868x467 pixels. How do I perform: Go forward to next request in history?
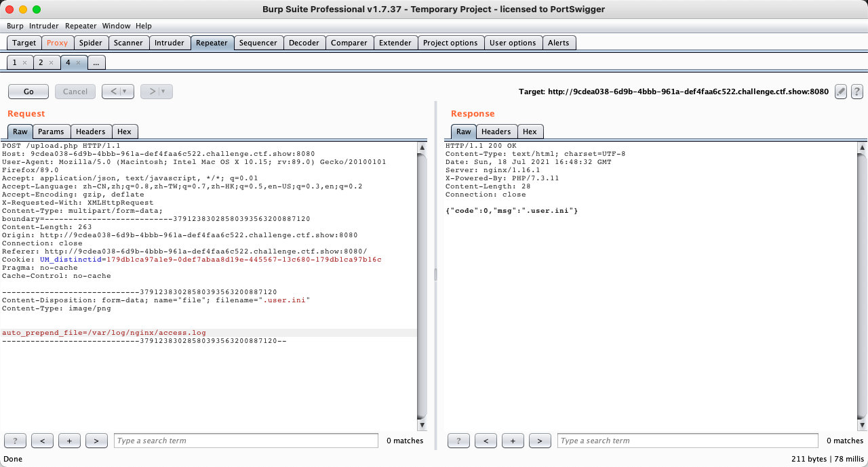(x=157, y=92)
